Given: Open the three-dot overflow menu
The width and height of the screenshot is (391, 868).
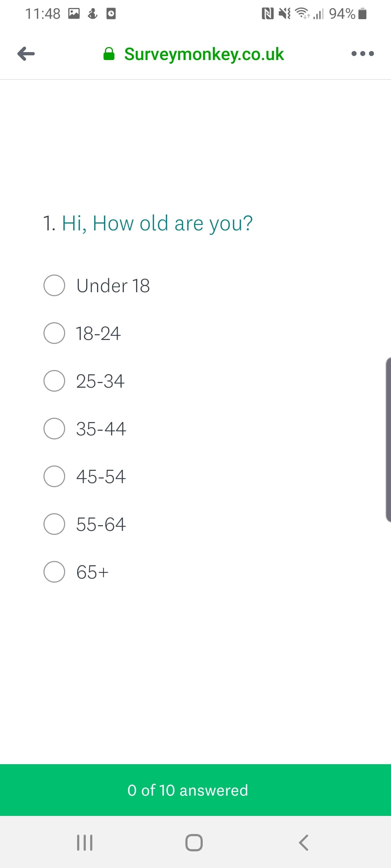Looking at the screenshot, I should click(x=362, y=54).
